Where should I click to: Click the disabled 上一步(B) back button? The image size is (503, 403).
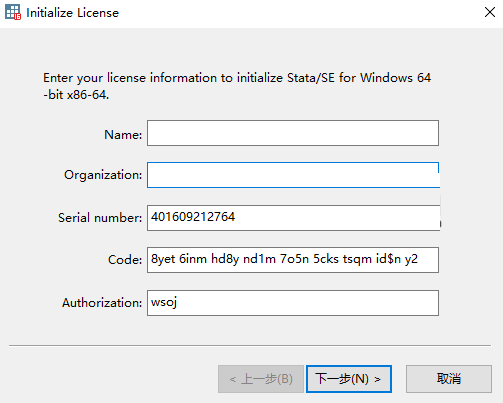[261, 379]
